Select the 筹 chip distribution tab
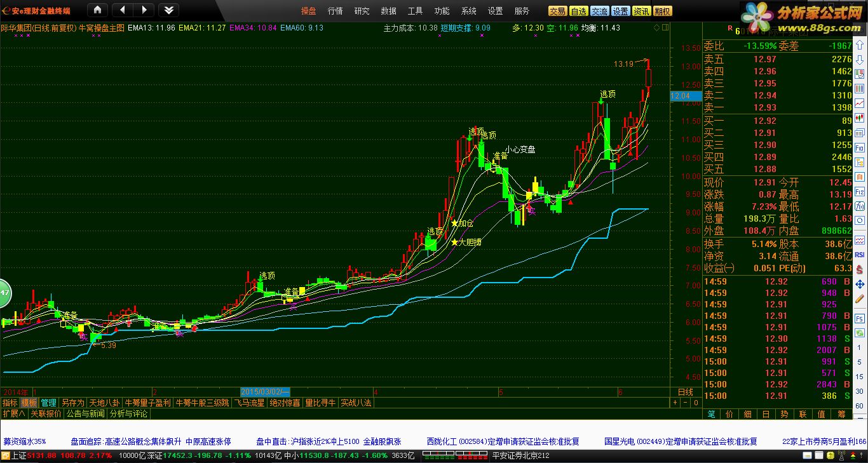Screen dimensions: 868x463 pyautogui.click(x=841, y=414)
